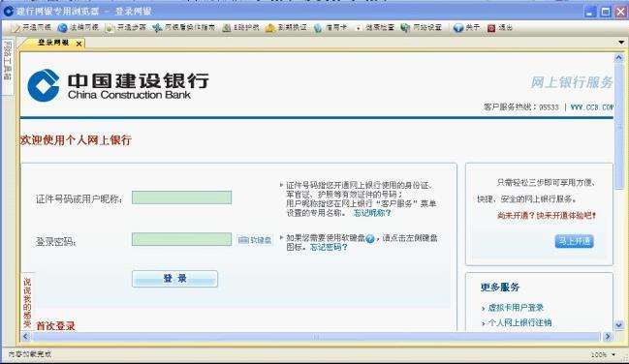The height and width of the screenshot is (364, 629).
Task: Click the 登录密码 password field
Action: coord(181,239)
